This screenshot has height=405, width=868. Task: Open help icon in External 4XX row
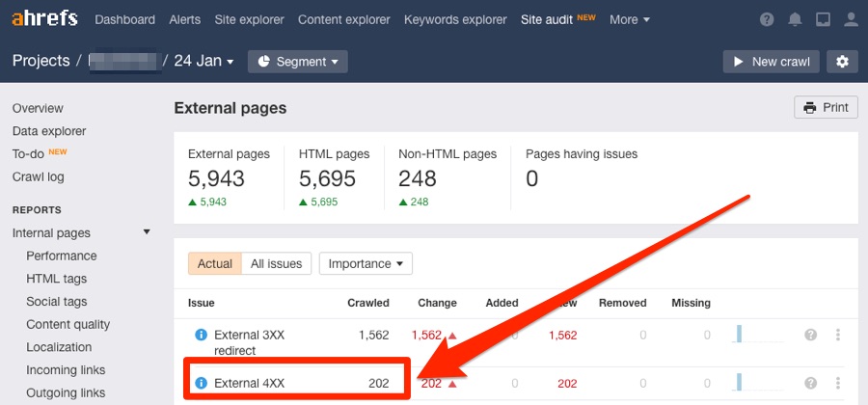(810, 383)
